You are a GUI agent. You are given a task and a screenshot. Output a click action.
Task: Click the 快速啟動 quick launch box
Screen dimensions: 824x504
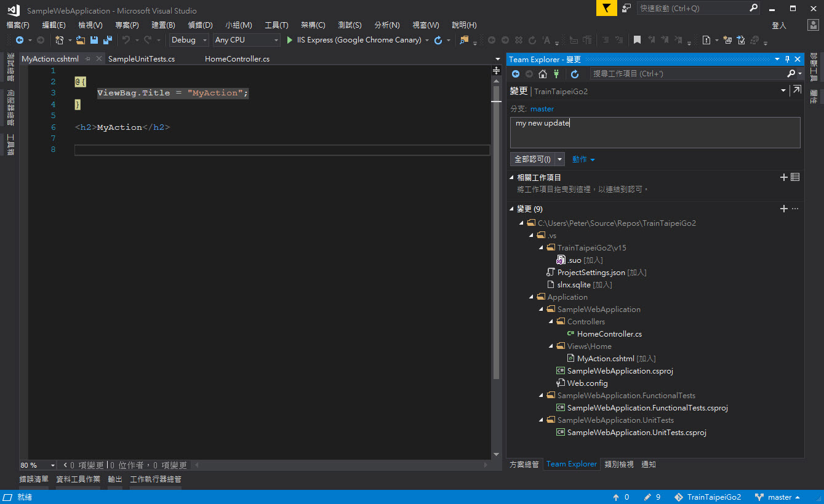[x=698, y=8]
